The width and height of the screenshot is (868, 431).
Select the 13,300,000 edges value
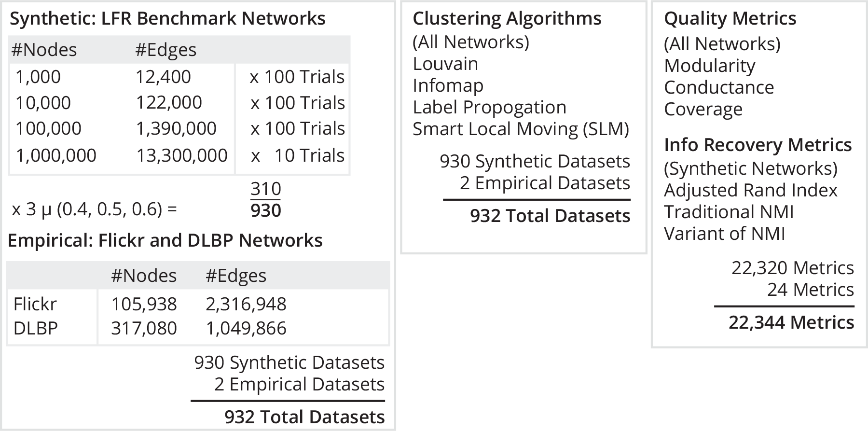pos(181,156)
